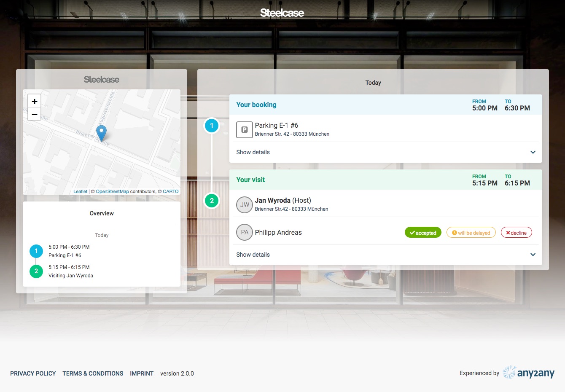Mark visit as accepted
Viewport: 565px width, 392px height.
coord(423,233)
